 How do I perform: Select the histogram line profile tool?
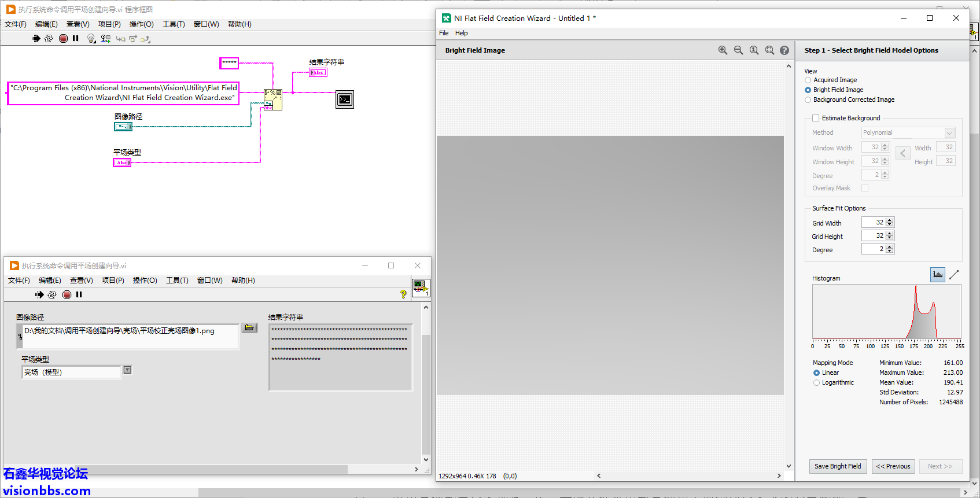(954, 275)
